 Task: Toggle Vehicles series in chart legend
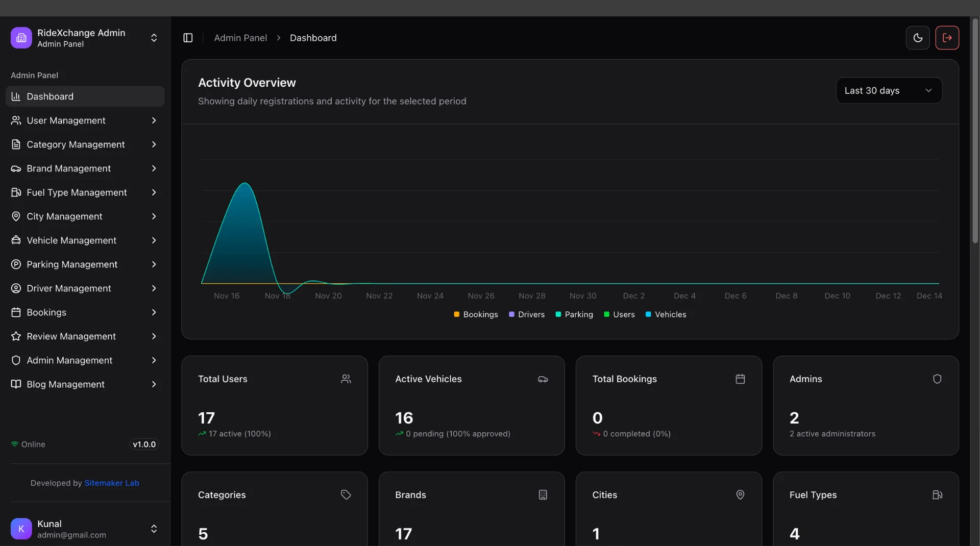tap(666, 314)
